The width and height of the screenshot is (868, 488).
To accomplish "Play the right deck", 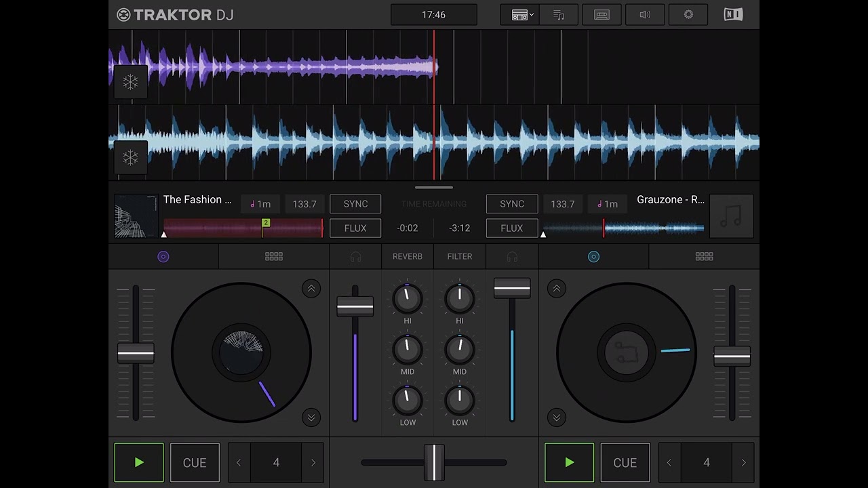I will point(569,462).
